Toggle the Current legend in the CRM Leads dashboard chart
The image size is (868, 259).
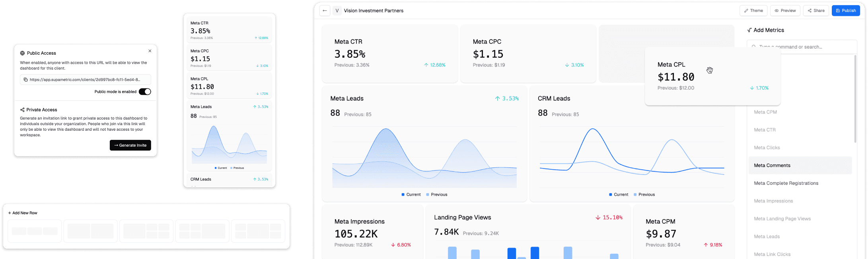[619, 194]
